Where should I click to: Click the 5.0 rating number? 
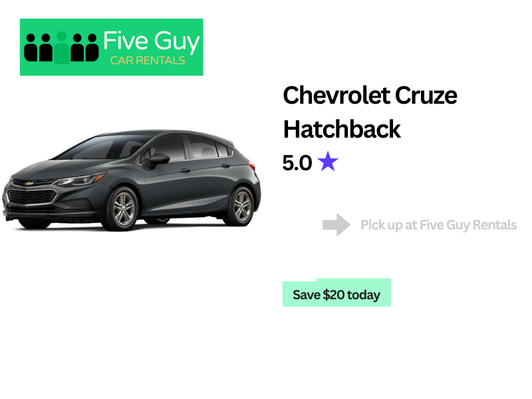(x=297, y=162)
